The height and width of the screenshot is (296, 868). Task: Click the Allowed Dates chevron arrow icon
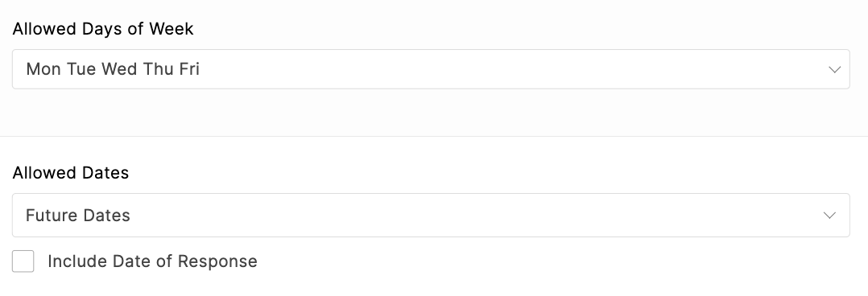point(829,216)
